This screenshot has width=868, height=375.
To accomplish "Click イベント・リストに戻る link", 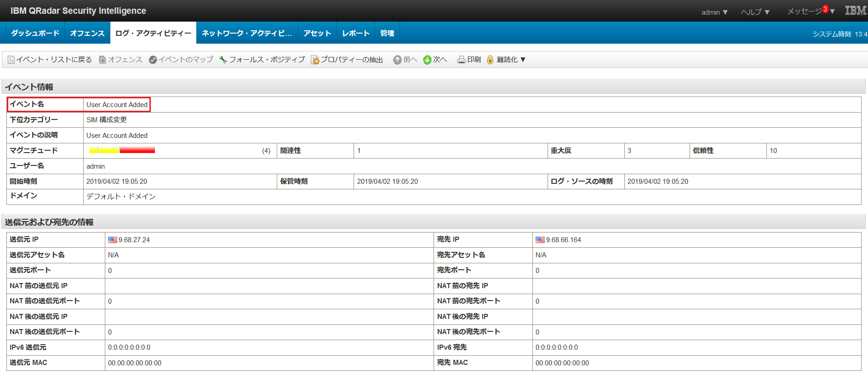I will (x=54, y=60).
